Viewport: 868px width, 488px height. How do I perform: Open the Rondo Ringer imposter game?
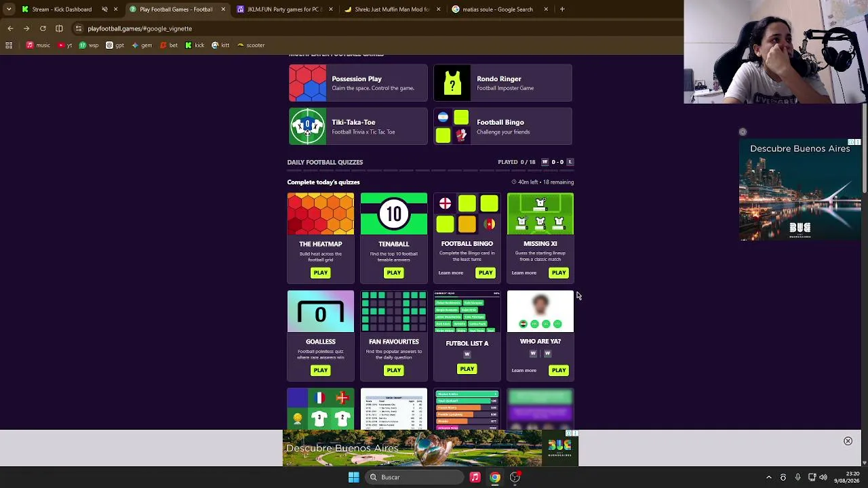(x=502, y=83)
